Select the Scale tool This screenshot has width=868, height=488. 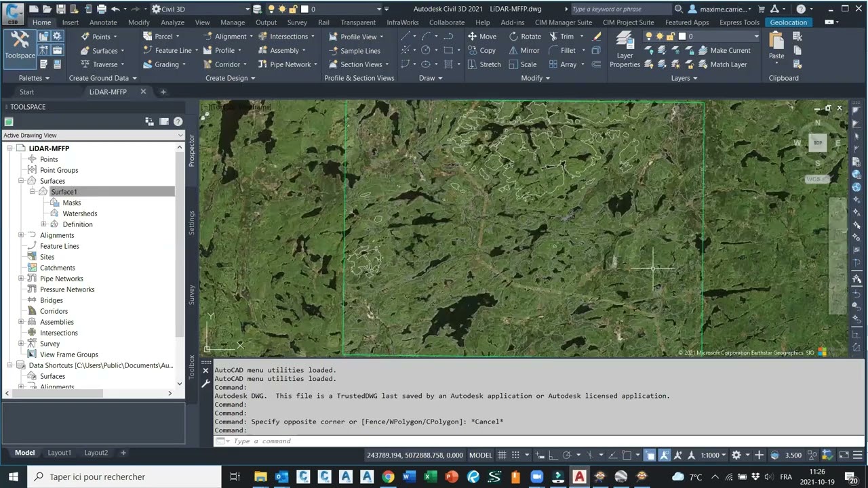[523, 64]
